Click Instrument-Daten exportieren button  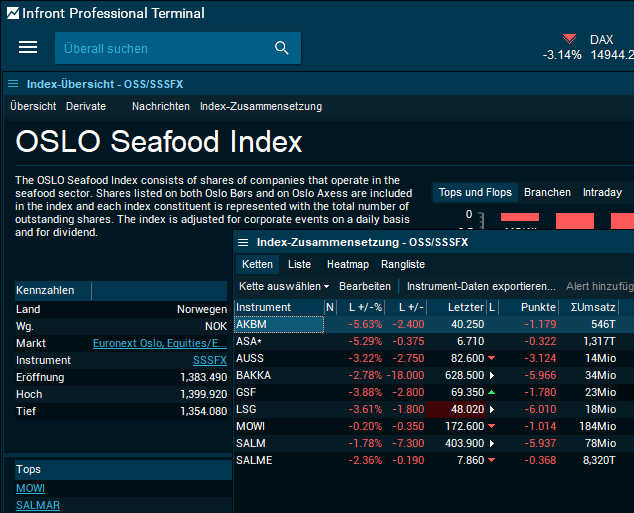(481, 286)
